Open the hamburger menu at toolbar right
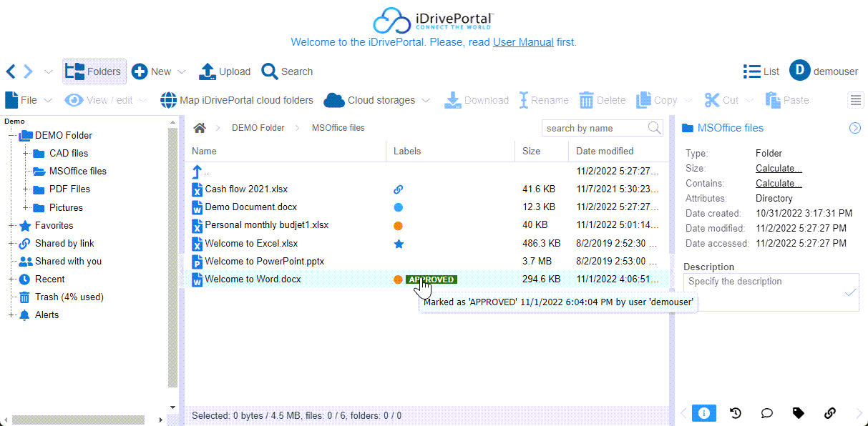The image size is (868, 426). pos(856,100)
